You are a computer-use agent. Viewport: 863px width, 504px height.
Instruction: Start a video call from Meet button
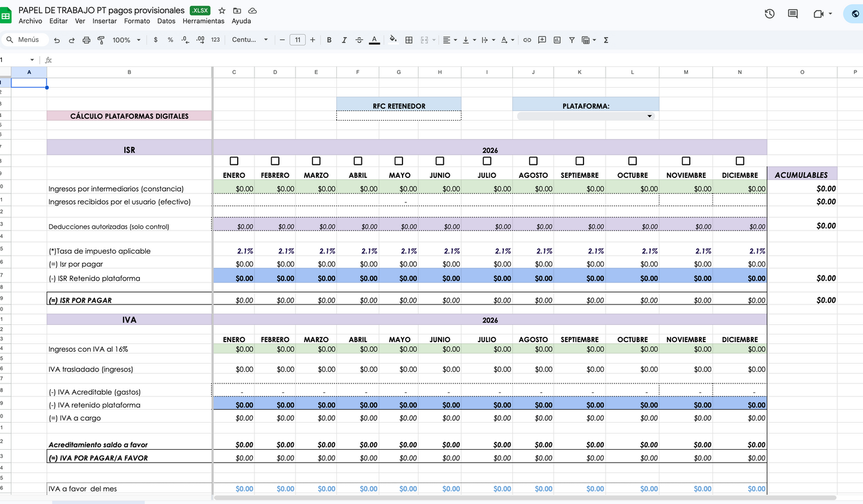(822, 14)
